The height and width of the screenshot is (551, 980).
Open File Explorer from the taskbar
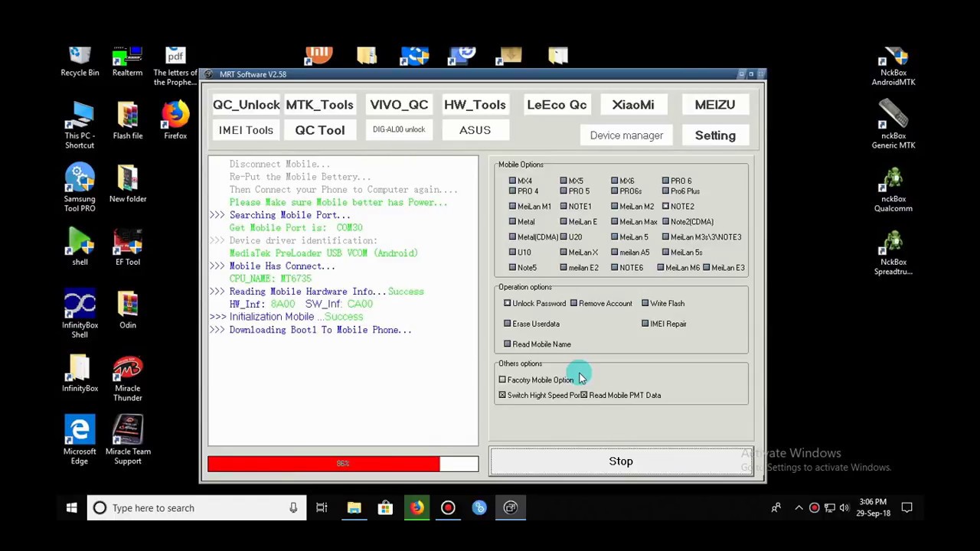(354, 508)
